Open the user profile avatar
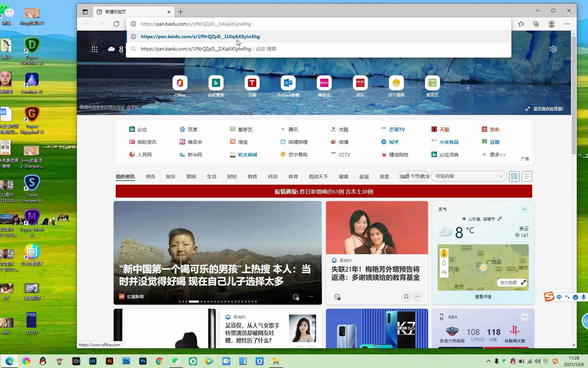 click(x=552, y=24)
